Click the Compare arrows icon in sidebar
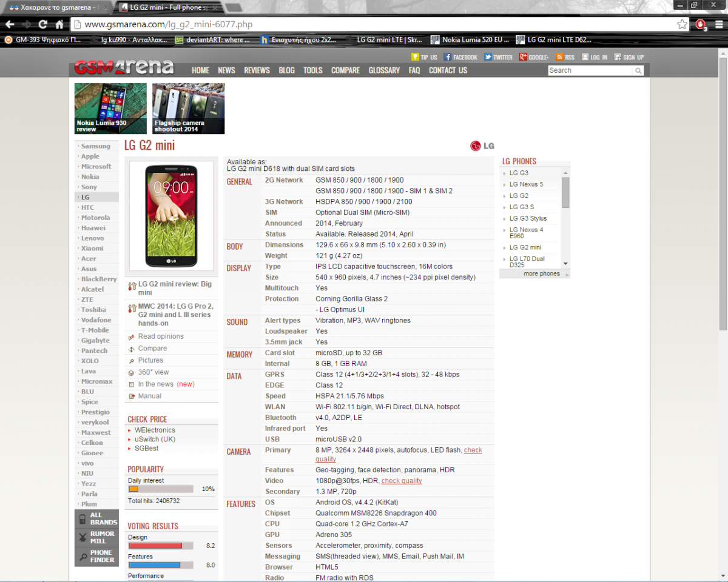 [132, 349]
